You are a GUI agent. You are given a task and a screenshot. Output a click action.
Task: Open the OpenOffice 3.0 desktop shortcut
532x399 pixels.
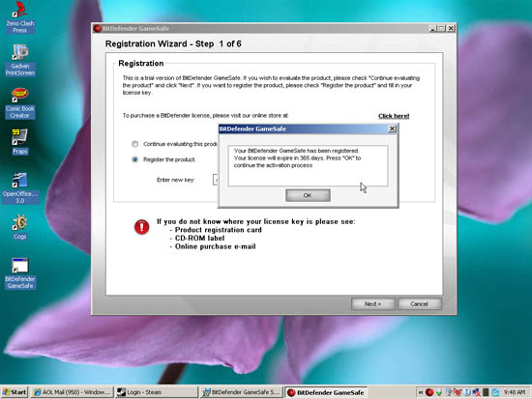19,188
